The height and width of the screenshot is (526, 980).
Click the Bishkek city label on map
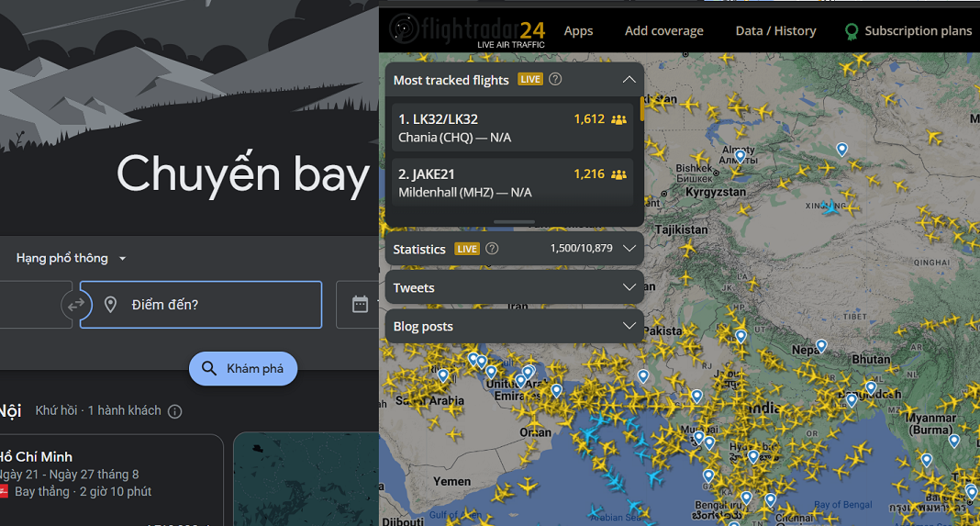pos(694,168)
